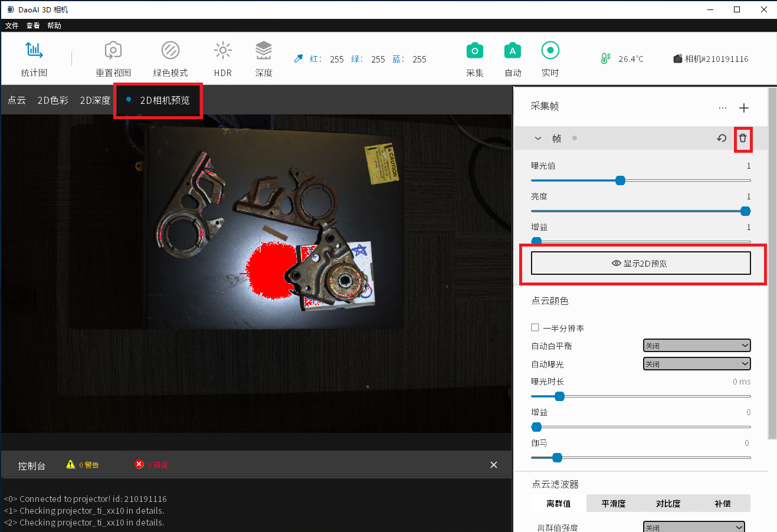Click the 曝光时长 slider handle
The image size is (777, 532).
click(559, 396)
